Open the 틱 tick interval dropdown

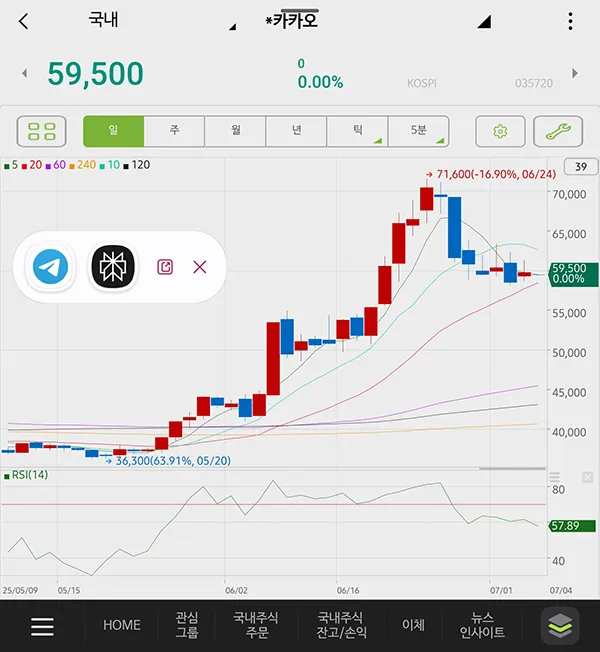coord(358,131)
